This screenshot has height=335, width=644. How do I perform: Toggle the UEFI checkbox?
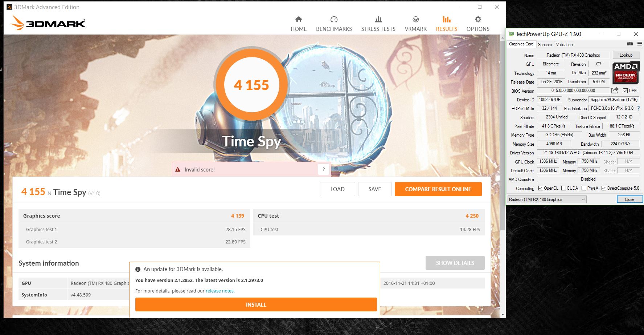coord(625,91)
